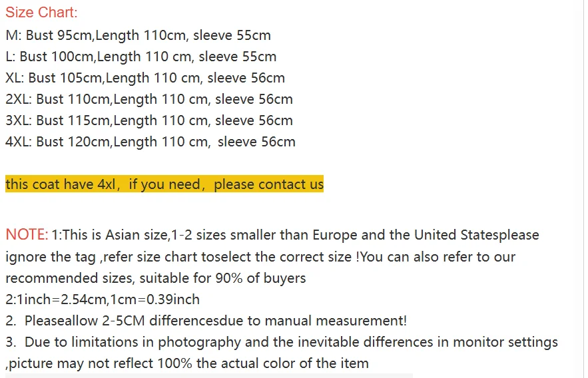Click the 3XL size measurement line
The width and height of the screenshot is (588, 378).
coord(148,120)
